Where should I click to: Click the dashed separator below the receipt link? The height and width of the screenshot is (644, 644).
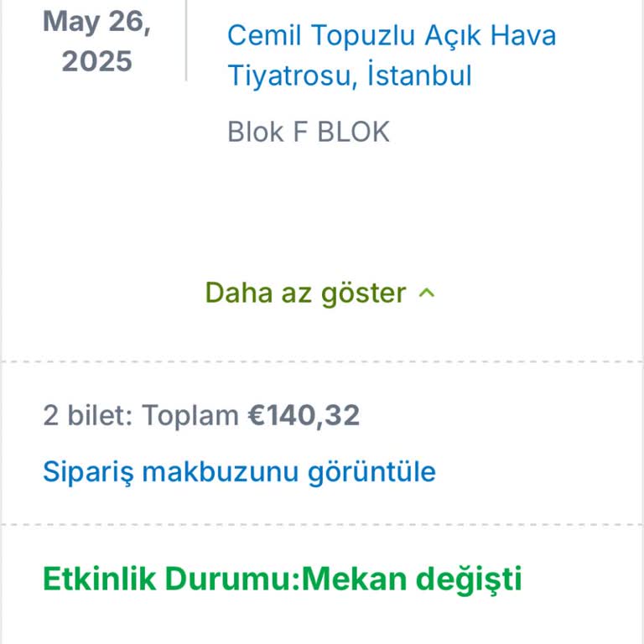point(322,525)
